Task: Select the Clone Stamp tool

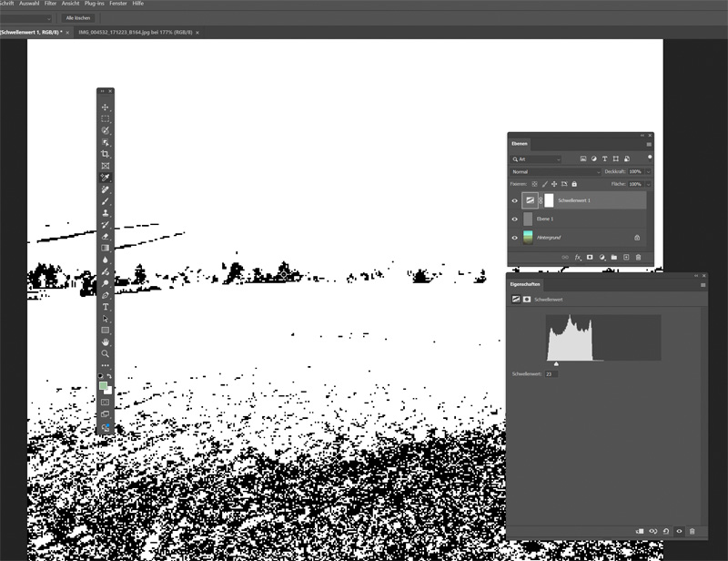Action: (106, 213)
